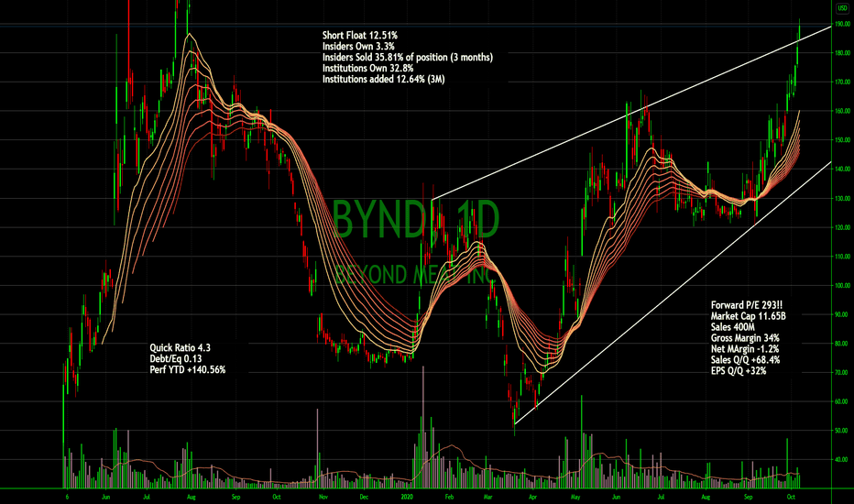Click the '6' date label on time axis
Viewport: 854px width, 504px height.
coord(67,497)
